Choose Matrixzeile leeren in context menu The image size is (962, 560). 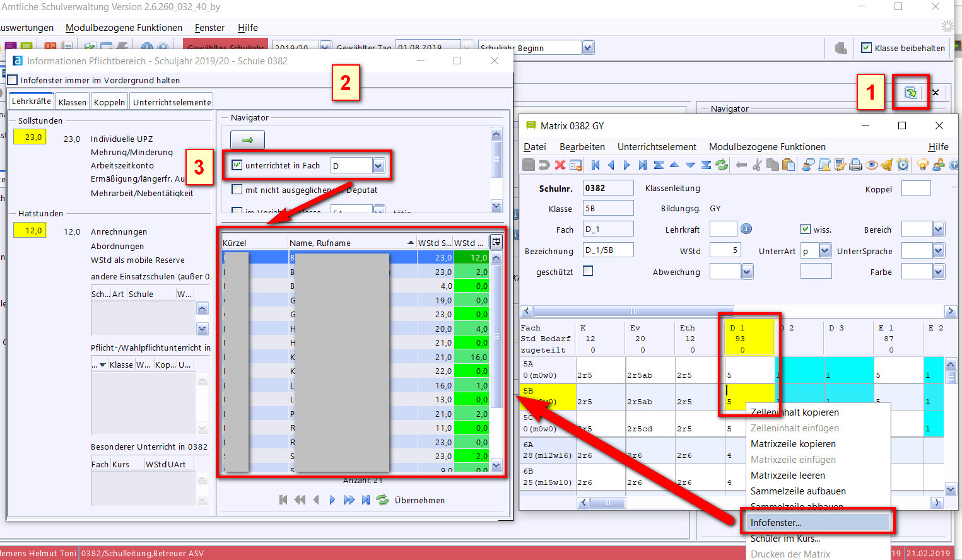788,475
